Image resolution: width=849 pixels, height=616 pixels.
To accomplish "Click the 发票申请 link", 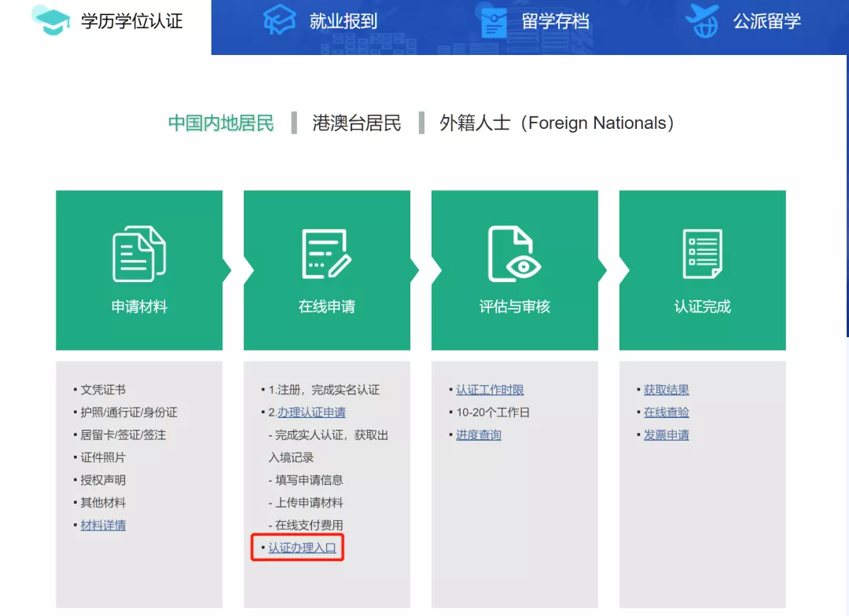I will [x=666, y=434].
